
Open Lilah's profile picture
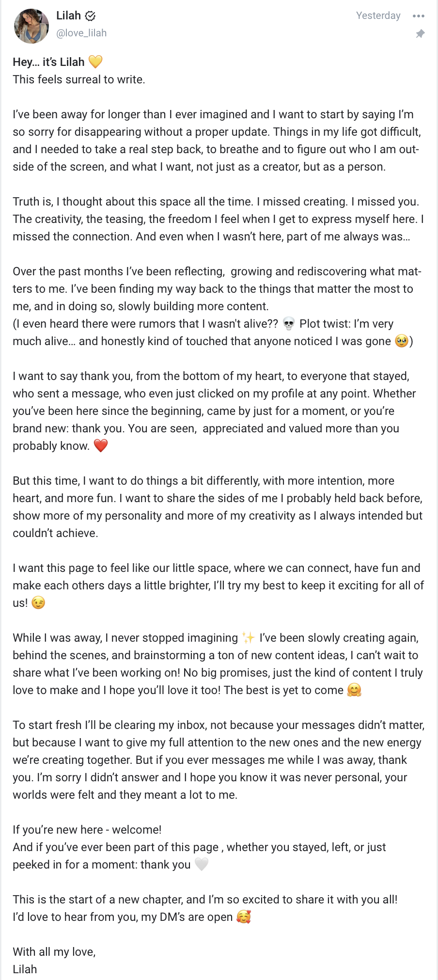tap(31, 26)
